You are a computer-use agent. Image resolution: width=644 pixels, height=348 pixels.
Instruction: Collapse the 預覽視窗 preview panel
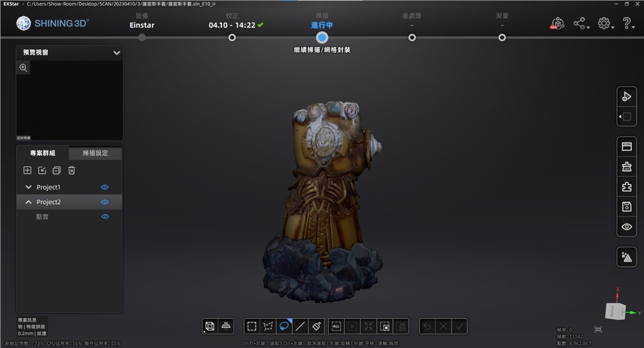pos(116,53)
